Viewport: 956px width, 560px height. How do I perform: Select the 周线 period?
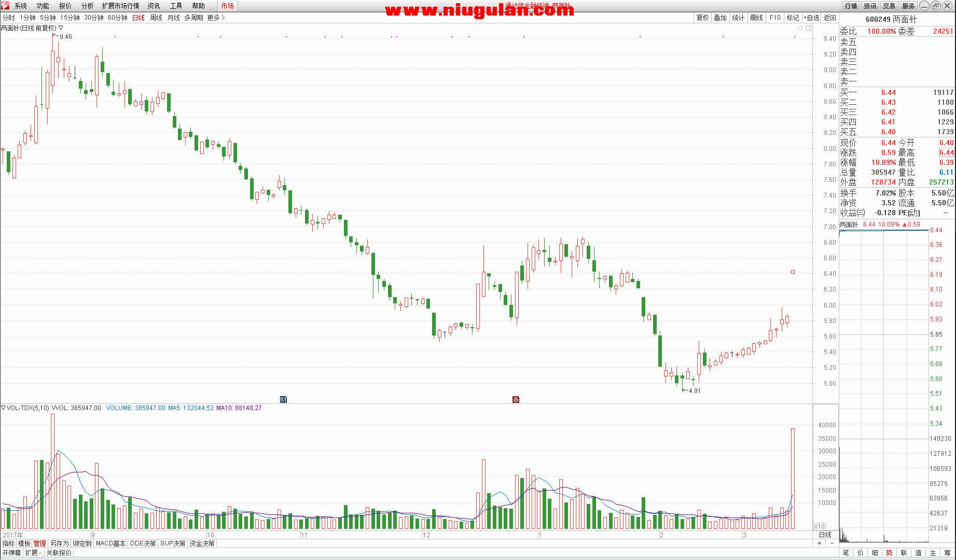156,18
